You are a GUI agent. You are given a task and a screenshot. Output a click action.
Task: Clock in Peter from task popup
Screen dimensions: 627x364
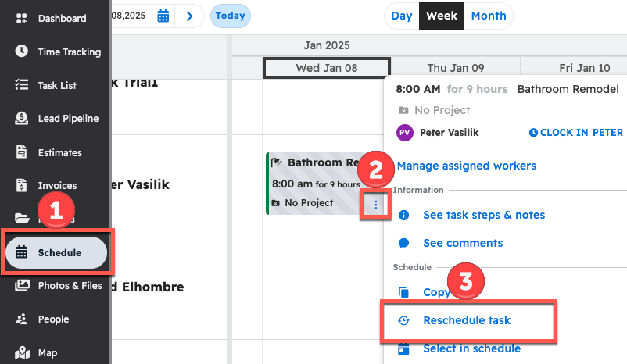point(576,133)
